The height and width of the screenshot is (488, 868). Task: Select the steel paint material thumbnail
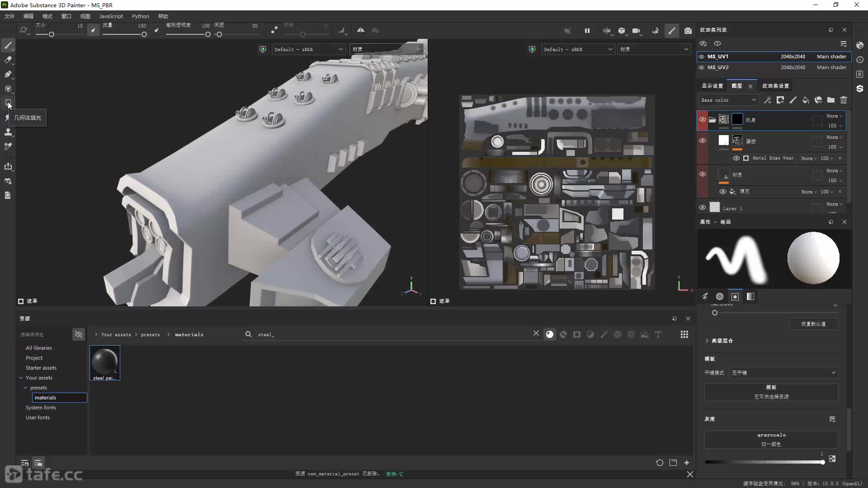pyautogui.click(x=105, y=363)
